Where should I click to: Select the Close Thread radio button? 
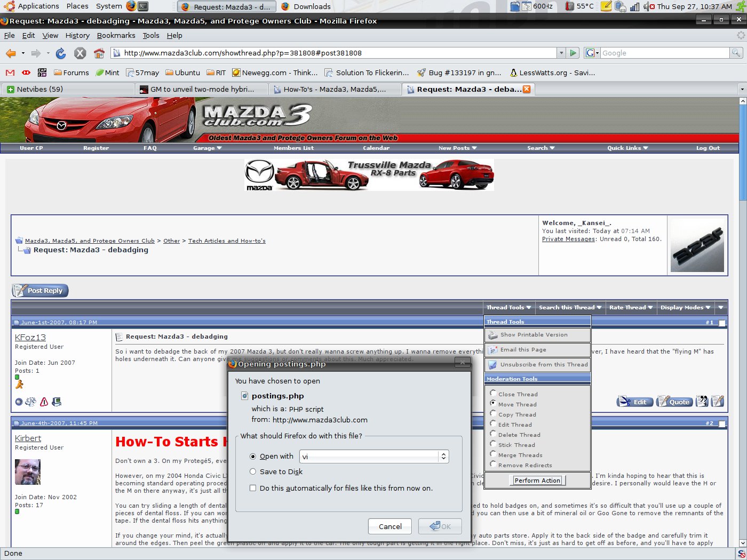click(493, 394)
